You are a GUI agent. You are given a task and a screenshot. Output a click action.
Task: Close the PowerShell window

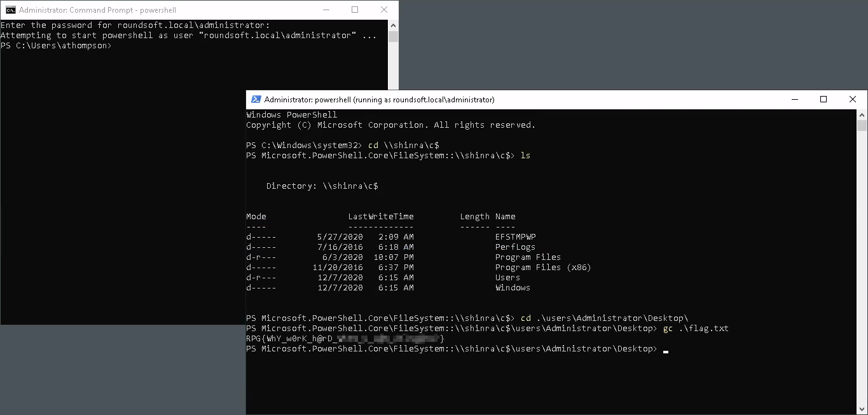pyautogui.click(x=853, y=100)
